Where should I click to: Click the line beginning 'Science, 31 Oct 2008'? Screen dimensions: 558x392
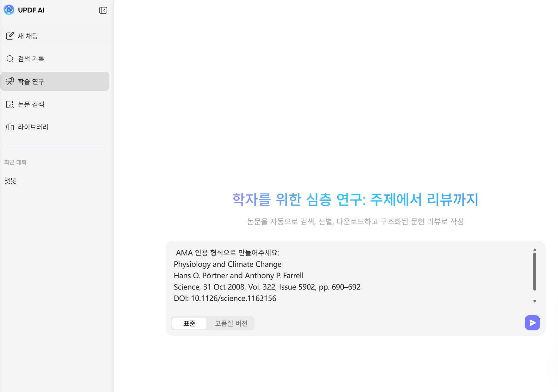tap(267, 287)
